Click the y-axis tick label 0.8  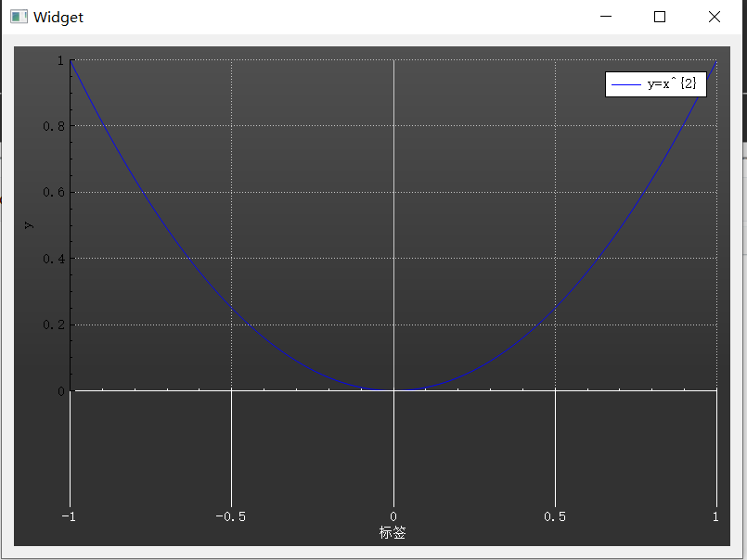54,126
